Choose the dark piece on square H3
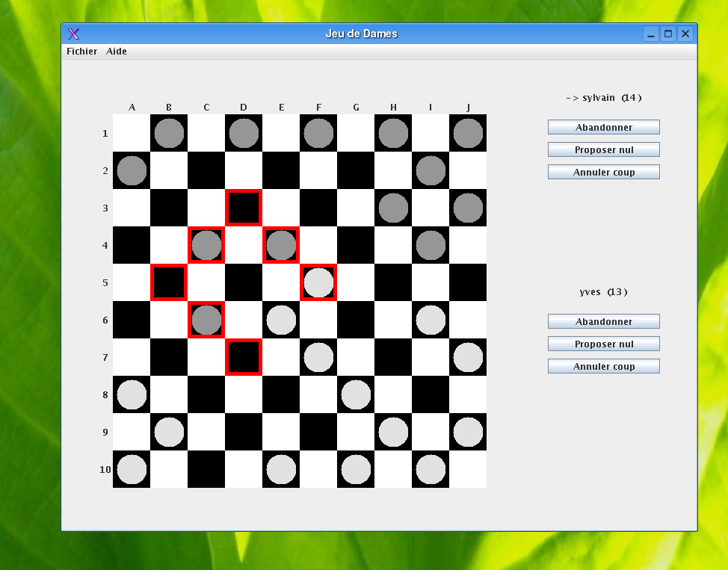 (x=393, y=208)
